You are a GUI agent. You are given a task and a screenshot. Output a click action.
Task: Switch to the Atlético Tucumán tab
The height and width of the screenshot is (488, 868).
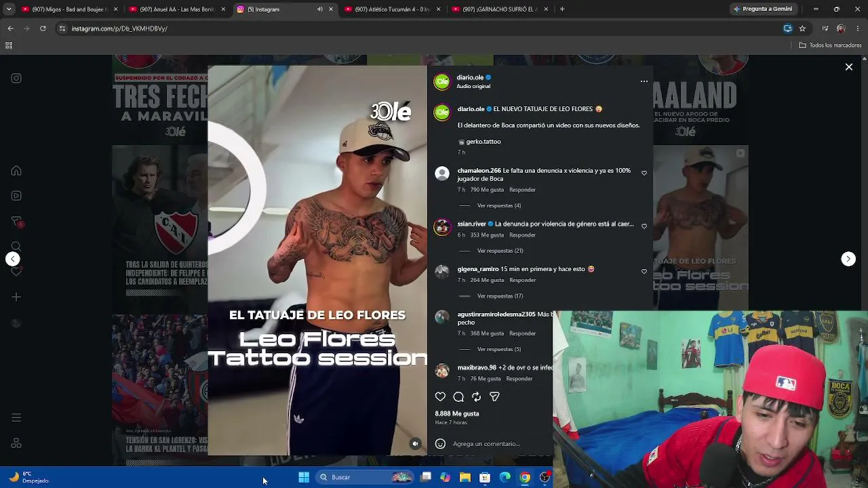(392, 9)
